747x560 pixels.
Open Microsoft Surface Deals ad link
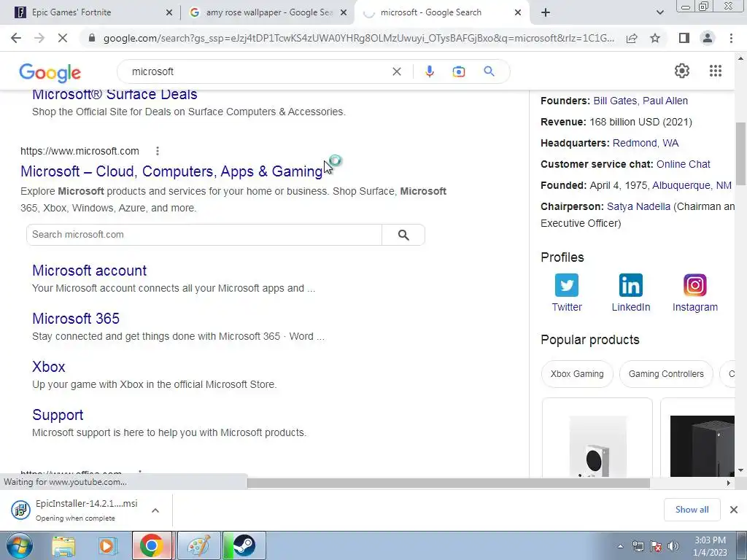[x=115, y=94]
